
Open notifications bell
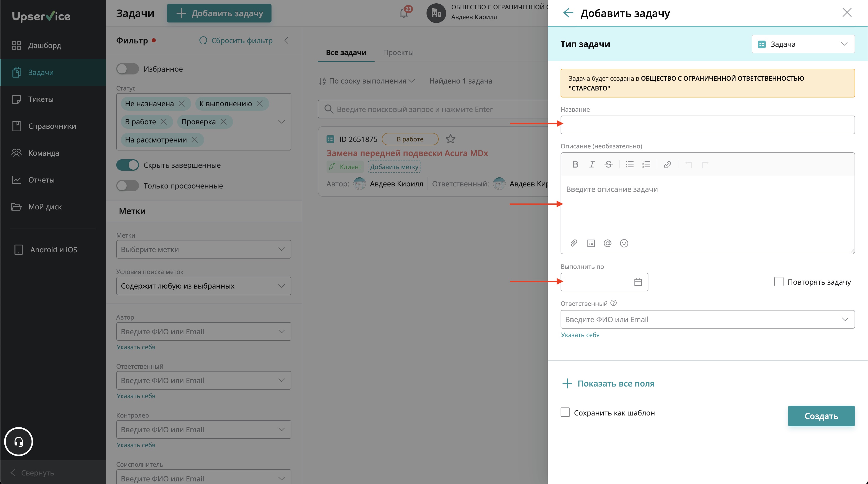404,13
